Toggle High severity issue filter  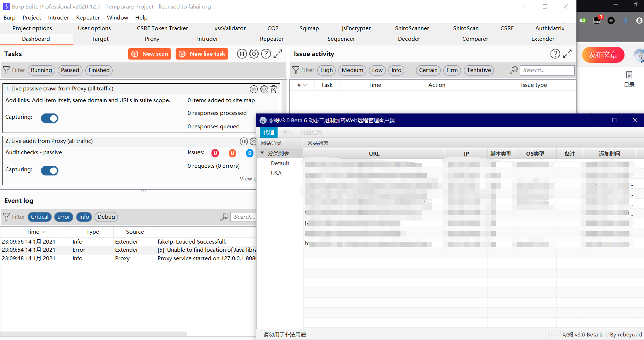pos(326,70)
